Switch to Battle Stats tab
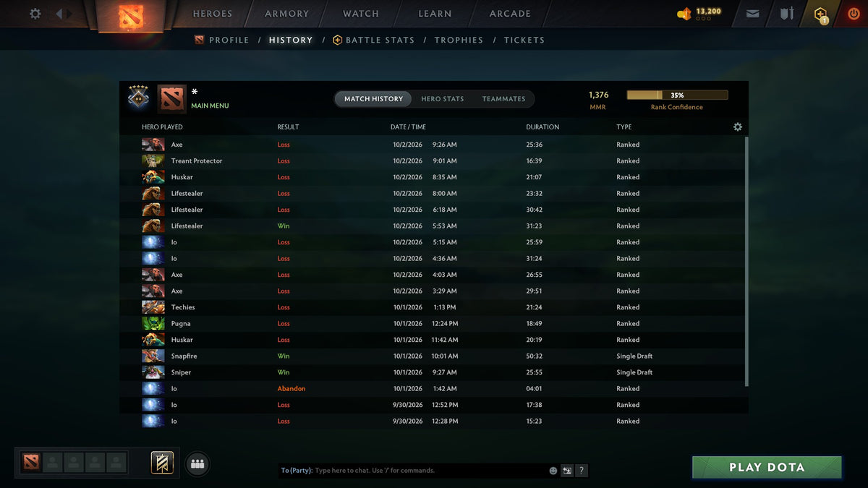Screen dimensions: 868x488 coord(373,40)
